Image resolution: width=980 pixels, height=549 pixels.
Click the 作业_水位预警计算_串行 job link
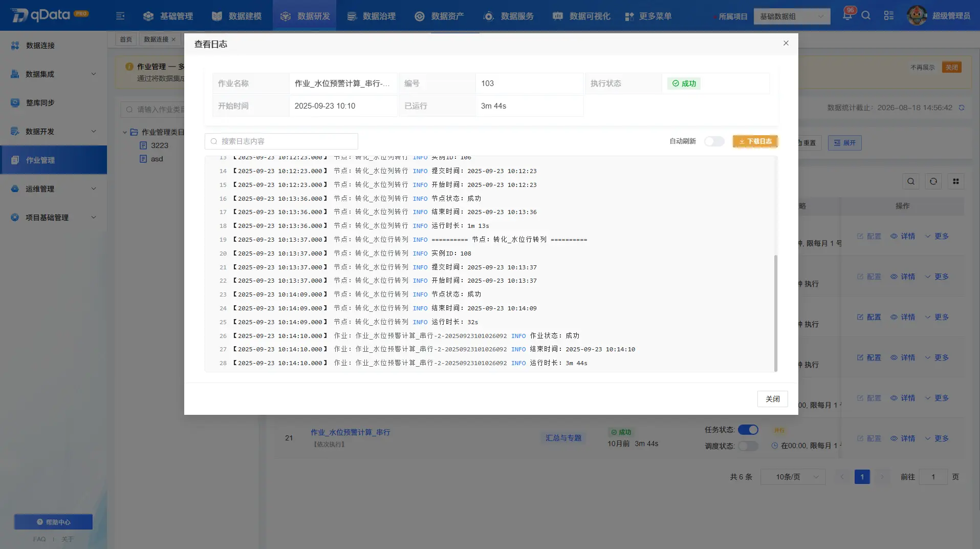click(x=351, y=432)
